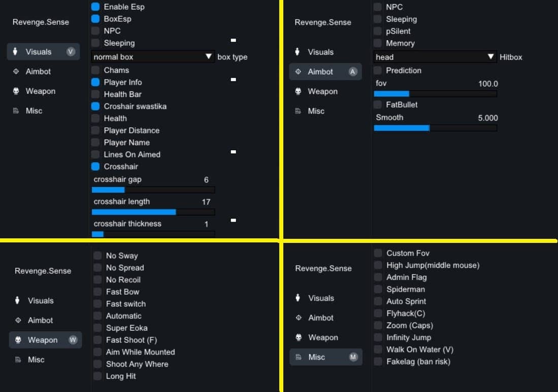Click the round A keybind badge
The width and height of the screenshot is (558, 392).
coord(352,72)
